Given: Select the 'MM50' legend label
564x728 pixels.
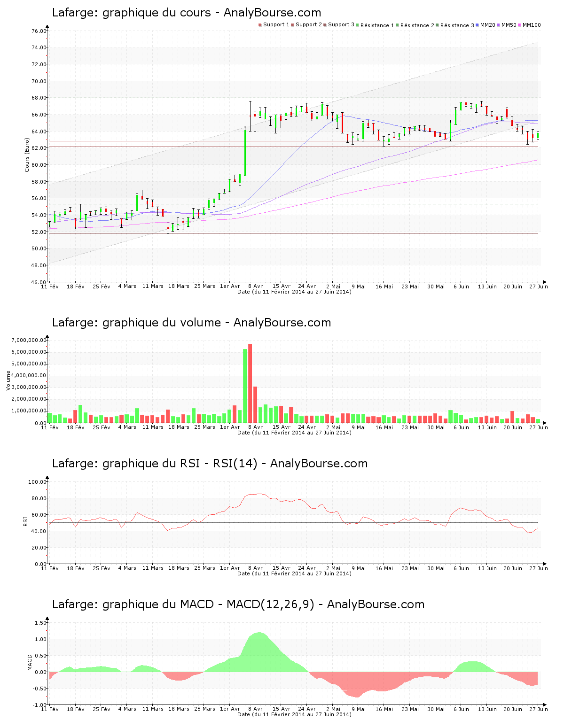Looking at the screenshot, I should (x=509, y=25).
